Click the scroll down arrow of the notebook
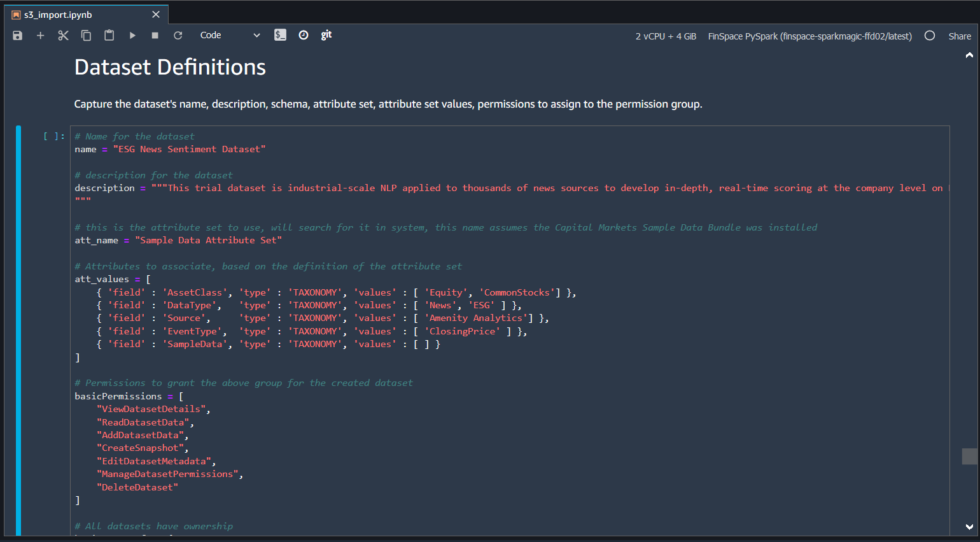Image resolution: width=980 pixels, height=542 pixels. 969,527
